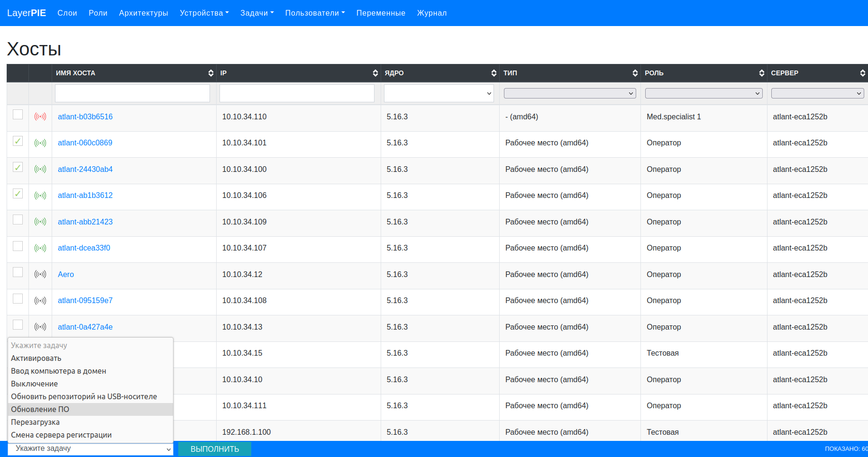The height and width of the screenshot is (457, 868).
Task: Check the box for atlant-b03b6516
Action: pyautogui.click(x=18, y=115)
